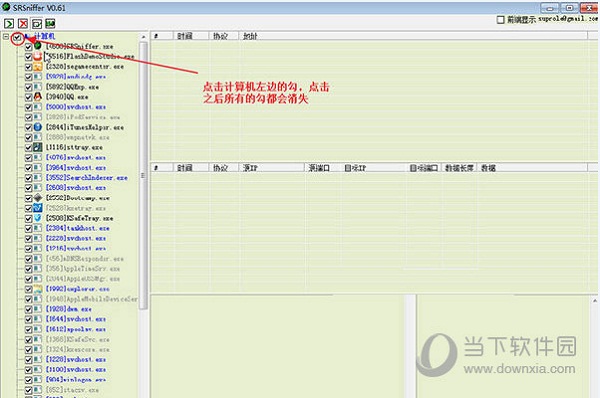Click the 数据长度 column header
This screenshot has width=600, height=398.
coord(459,168)
